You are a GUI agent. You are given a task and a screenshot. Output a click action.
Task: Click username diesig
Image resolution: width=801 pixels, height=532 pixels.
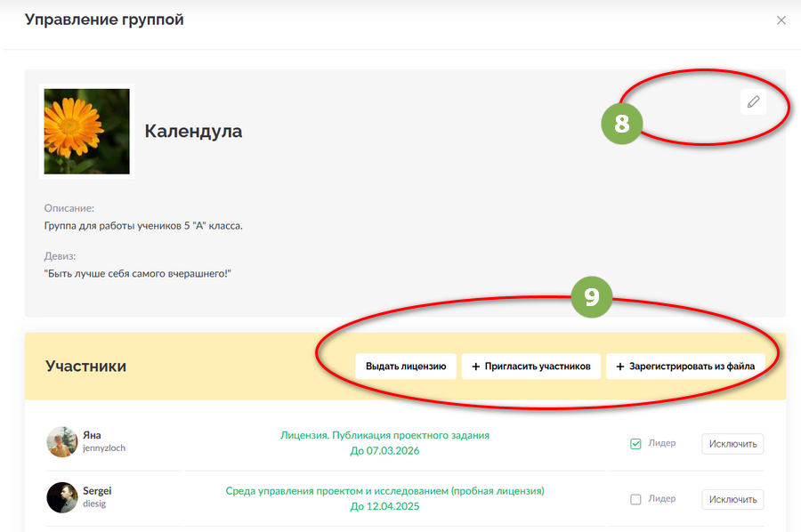click(x=94, y=504)
